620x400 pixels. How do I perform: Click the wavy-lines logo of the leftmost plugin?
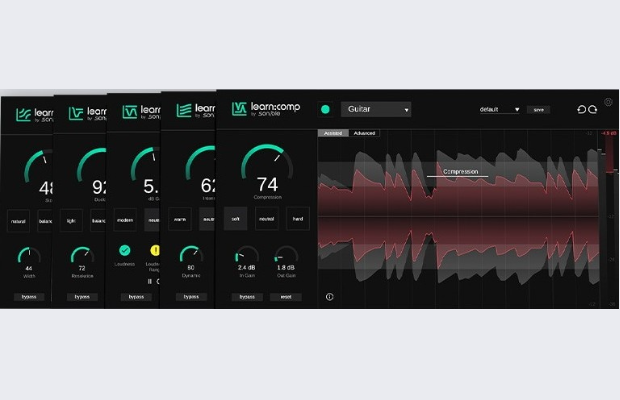click(x=23, y=115)
